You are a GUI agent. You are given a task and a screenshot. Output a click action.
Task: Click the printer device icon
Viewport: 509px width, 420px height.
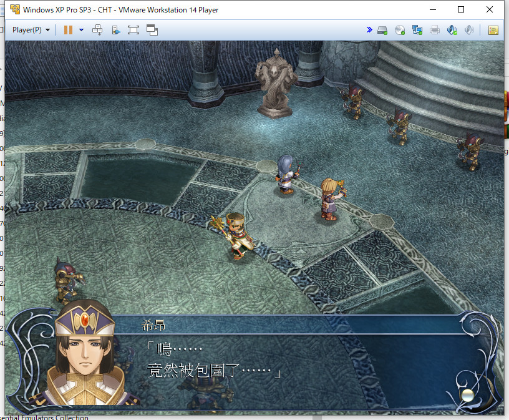[435, 30]
